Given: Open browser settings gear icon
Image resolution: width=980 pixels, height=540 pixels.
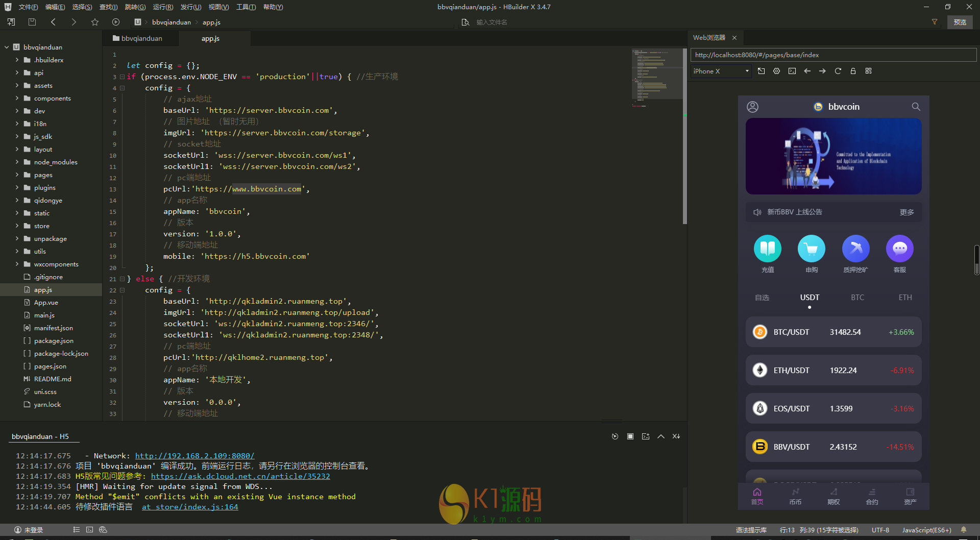Looking at the screenshot, I should (x=776, y=71).
